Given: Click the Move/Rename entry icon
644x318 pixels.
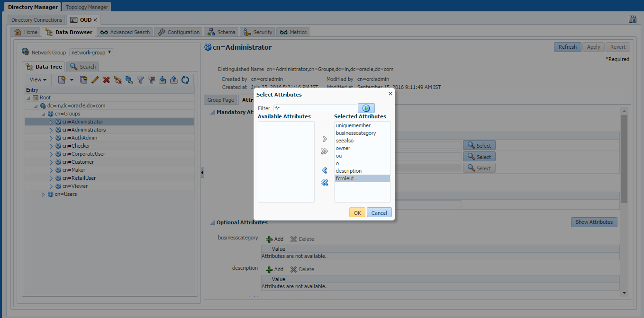Looking at the screenshot, I should [129, 80].
